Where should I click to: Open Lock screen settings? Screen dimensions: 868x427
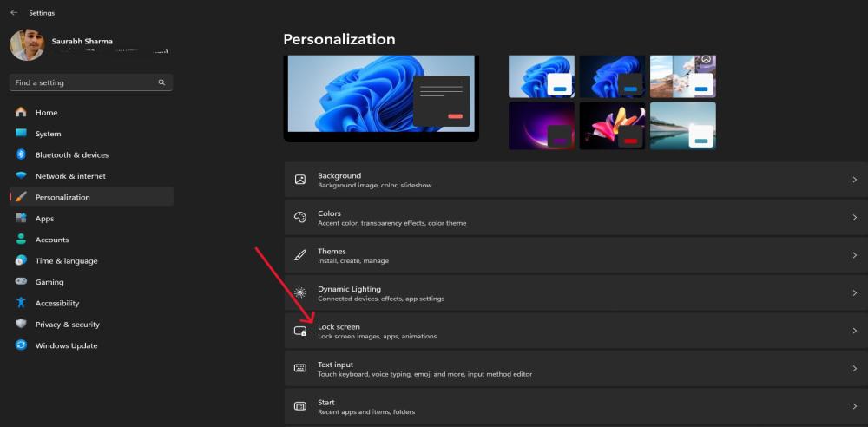point(576,331)
